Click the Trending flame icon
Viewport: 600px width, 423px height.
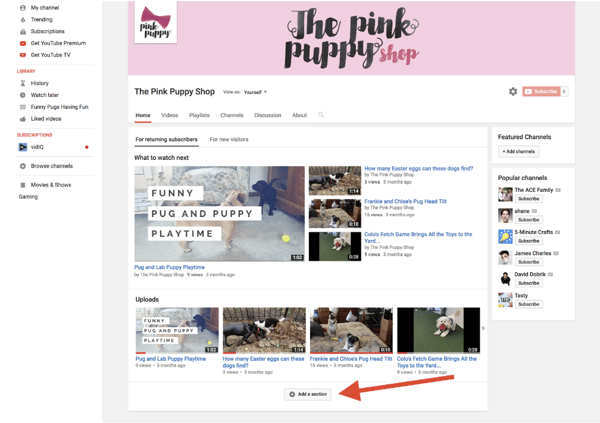(23, 20)
